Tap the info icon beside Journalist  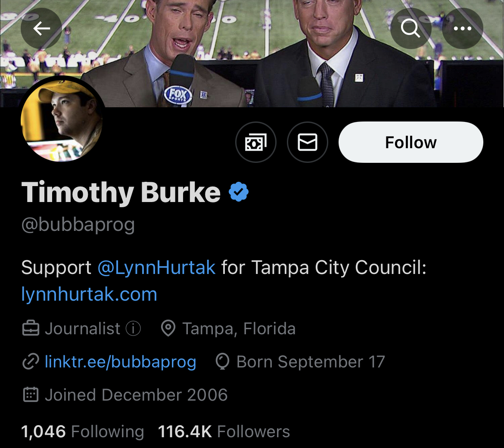133,328
